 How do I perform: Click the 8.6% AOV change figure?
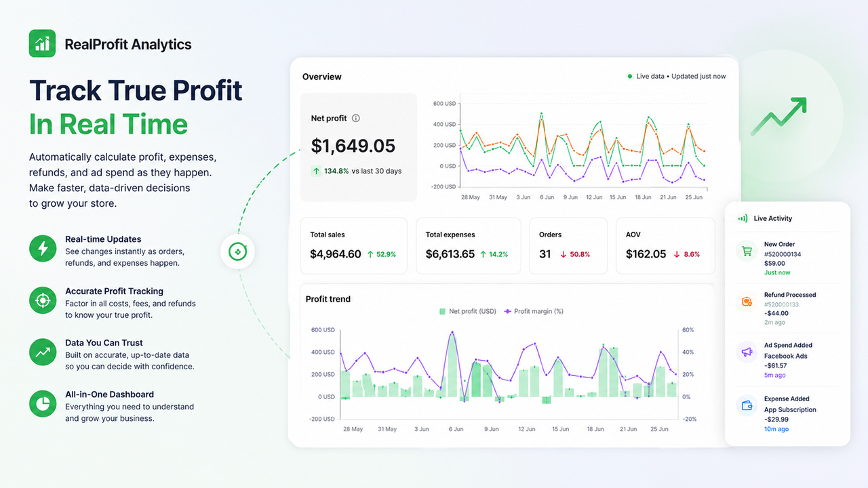[692, 254]
